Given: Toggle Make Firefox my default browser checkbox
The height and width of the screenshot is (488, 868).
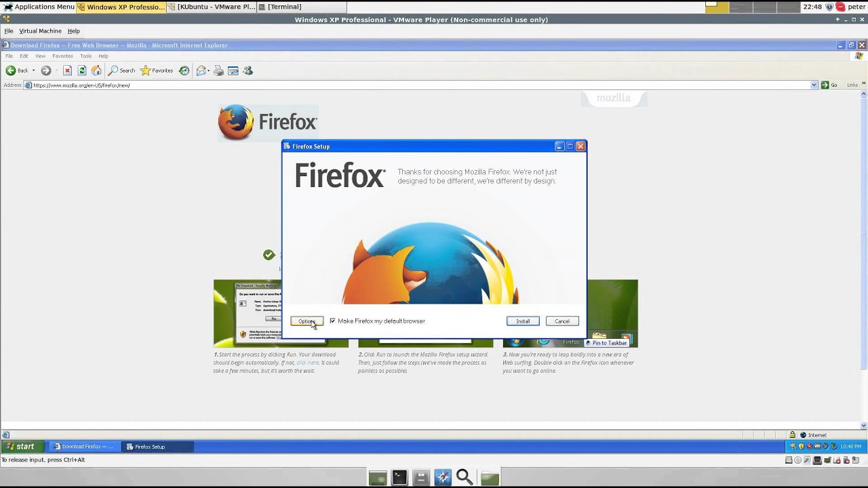Looking at the screenshot, I should click(332, 321).
